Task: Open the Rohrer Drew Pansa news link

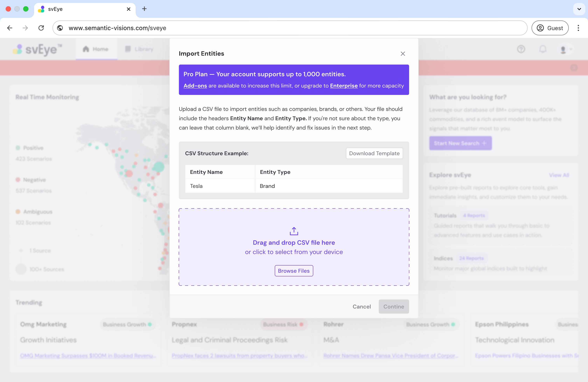Action: [391, 356]
